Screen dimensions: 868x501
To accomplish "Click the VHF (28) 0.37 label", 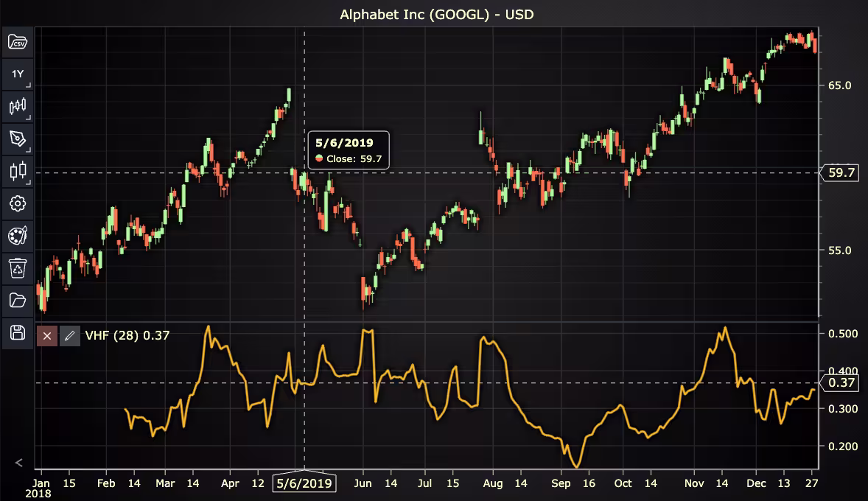I will pos(127,335).
